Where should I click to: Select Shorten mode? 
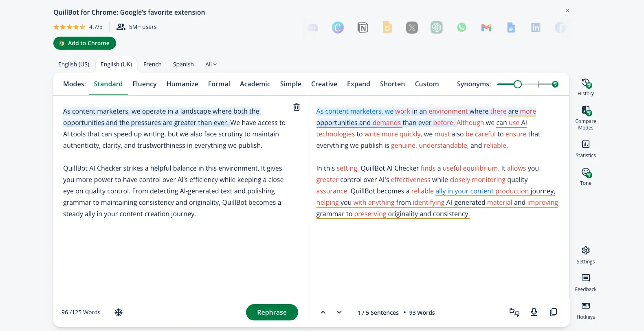(392, 84)
